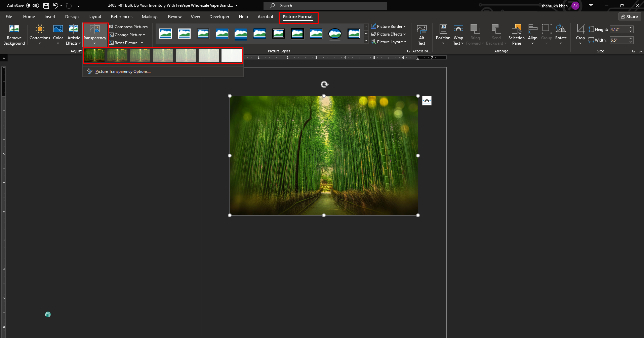644x338 pixels.
Task: Toggle the AutoSave switch
Action: pyautogui.click(x=33, y=5)
